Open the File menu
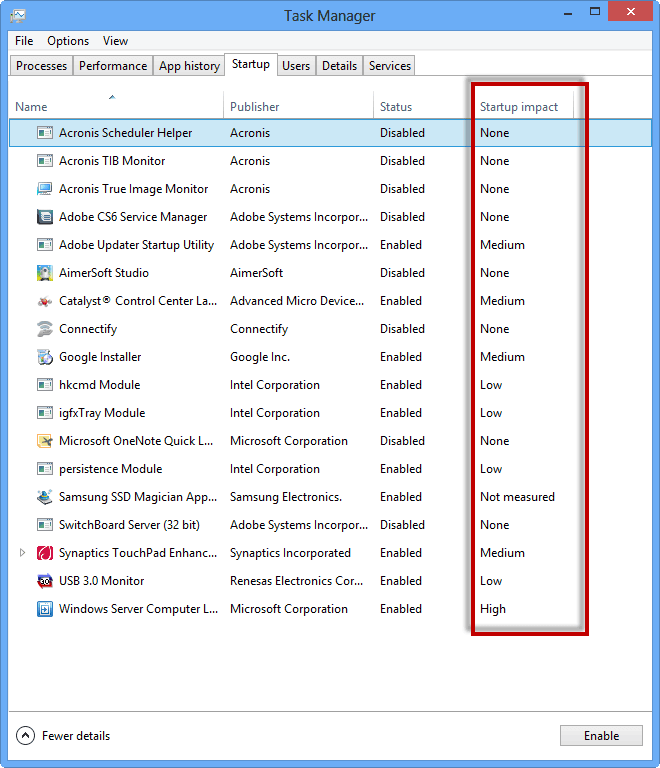Screen dimensions: 660x768 coord(24,41)
